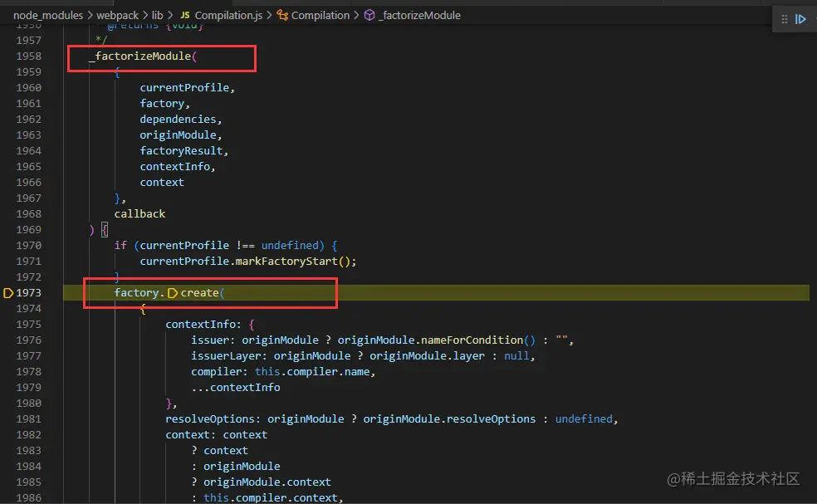Click line number 1986 in gutter

tap(29, 497)
